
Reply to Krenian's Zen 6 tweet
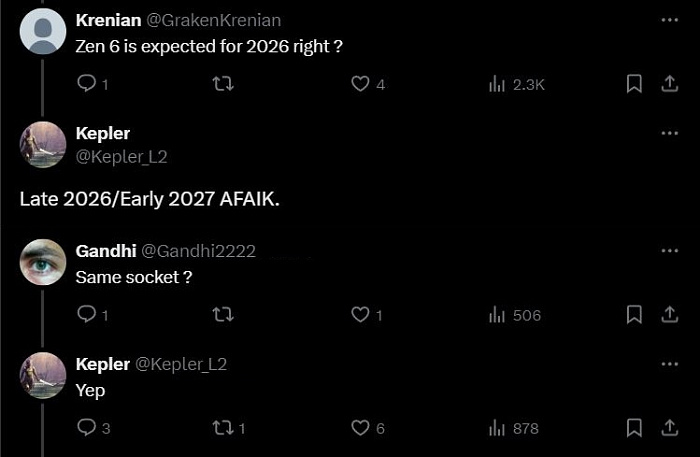click(x=87, y=83)
